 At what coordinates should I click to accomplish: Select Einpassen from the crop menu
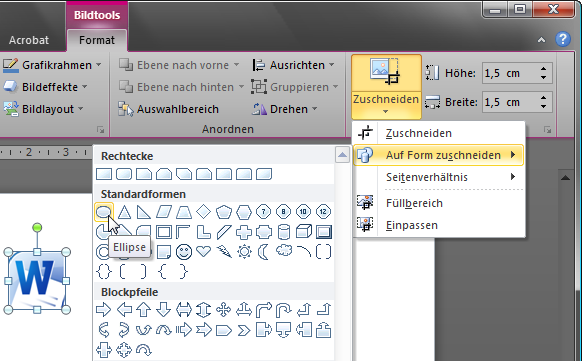(438, 225)
